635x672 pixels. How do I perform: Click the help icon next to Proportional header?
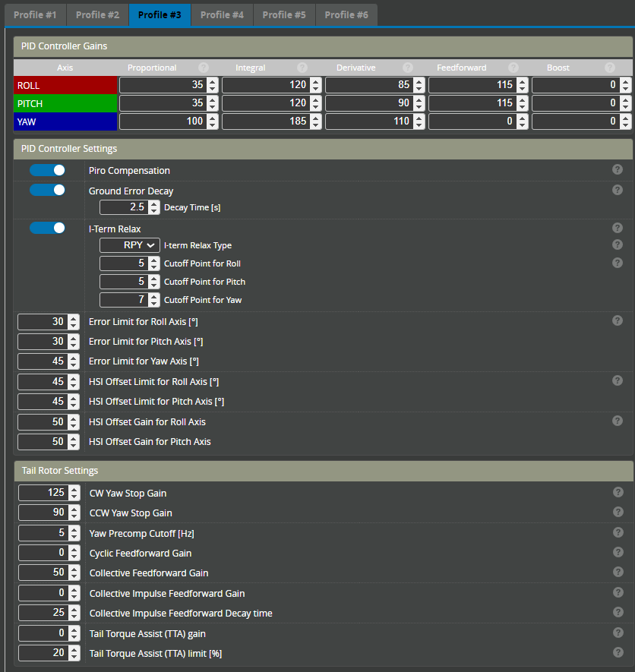click(x=204, y=68)
